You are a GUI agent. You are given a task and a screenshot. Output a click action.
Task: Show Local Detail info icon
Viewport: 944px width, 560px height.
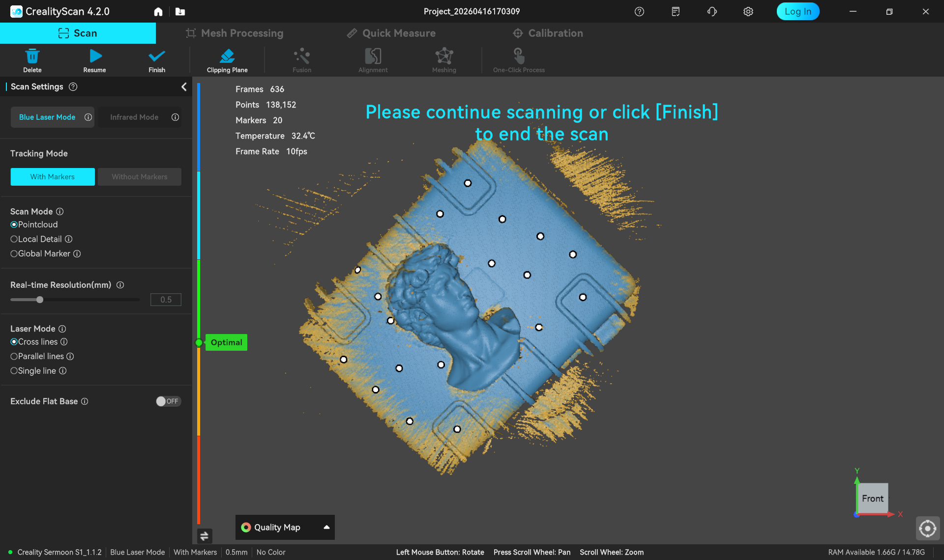69,239
